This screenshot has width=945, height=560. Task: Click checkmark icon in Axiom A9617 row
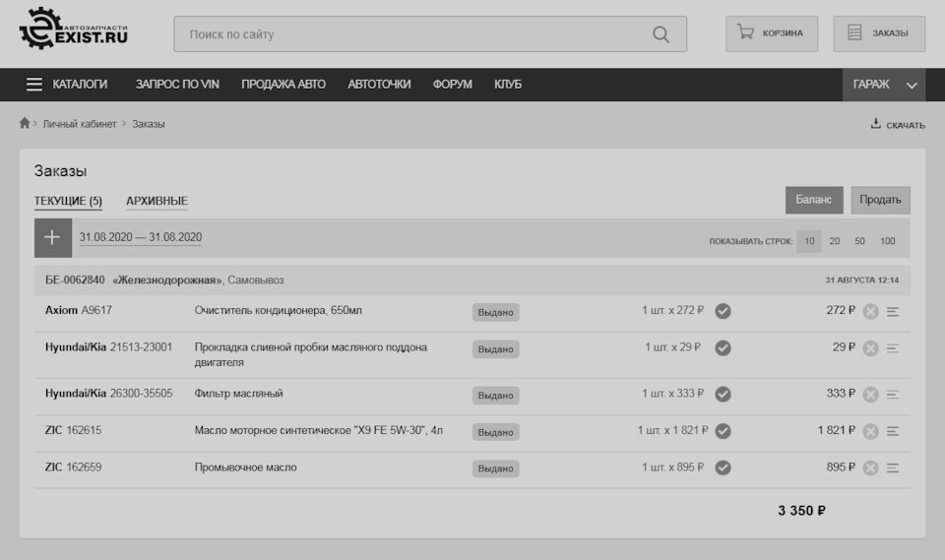[x=723, y=311]
